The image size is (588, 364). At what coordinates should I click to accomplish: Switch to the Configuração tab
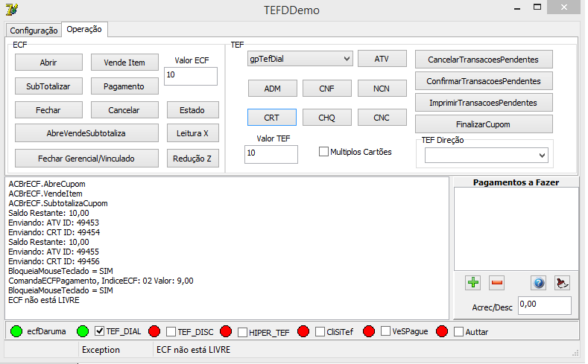pos(34,31)
